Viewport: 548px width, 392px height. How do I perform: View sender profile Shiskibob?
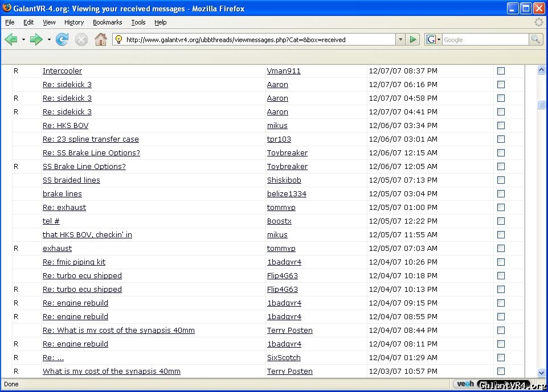point(284,180)
